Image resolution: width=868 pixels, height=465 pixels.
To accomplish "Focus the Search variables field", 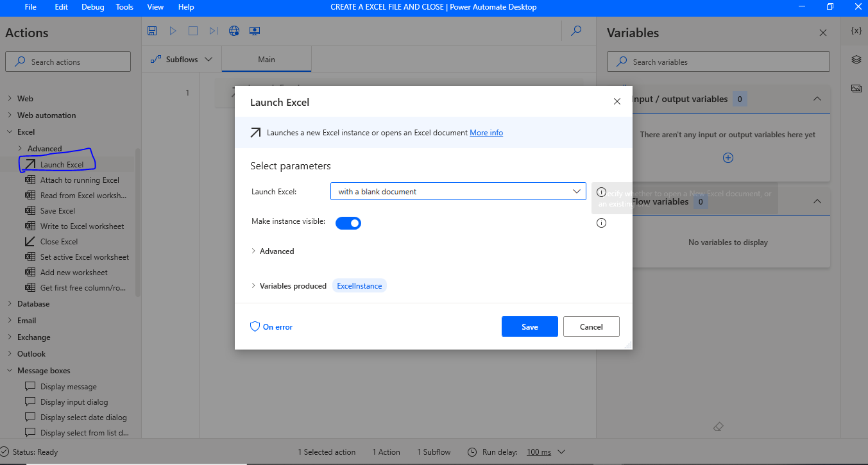I will [719, 62].
